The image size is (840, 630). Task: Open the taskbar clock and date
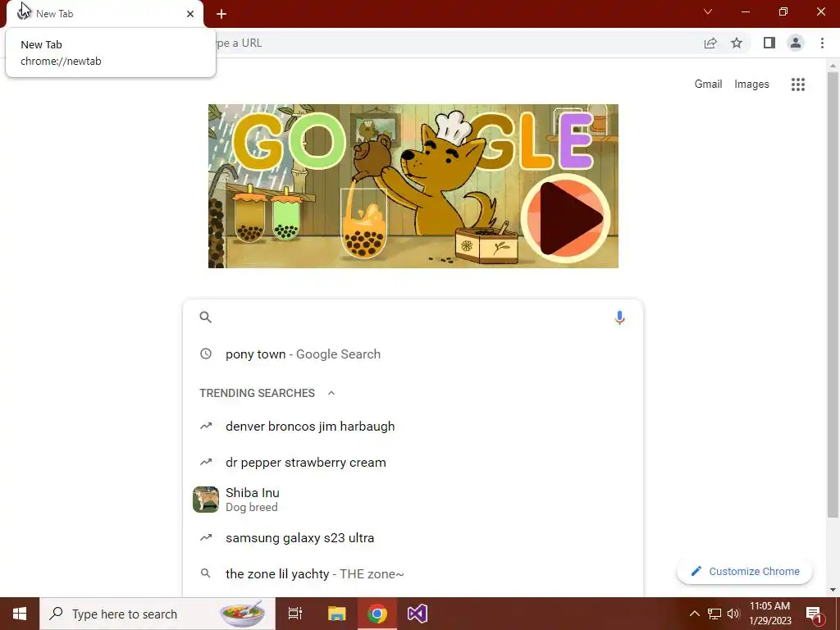[769, 614]
